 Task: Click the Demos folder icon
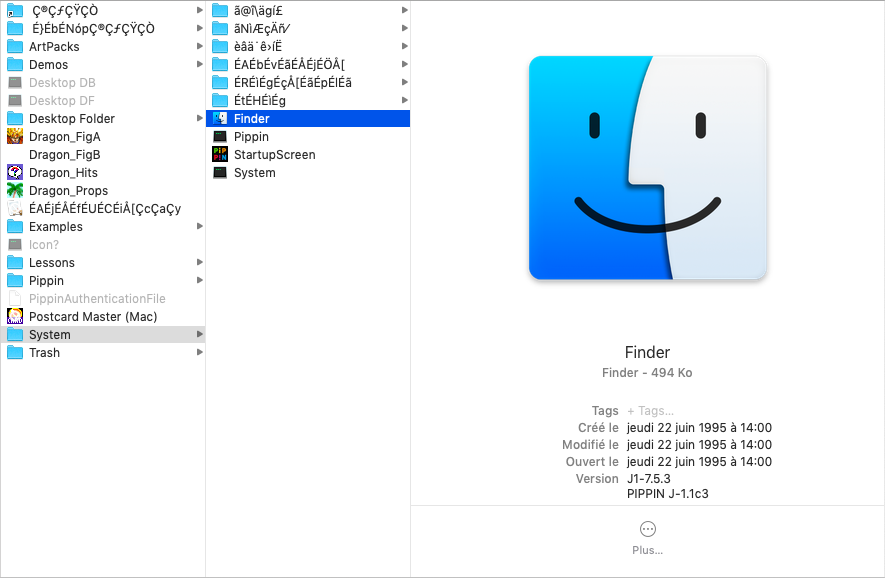[x=15, y=65]
